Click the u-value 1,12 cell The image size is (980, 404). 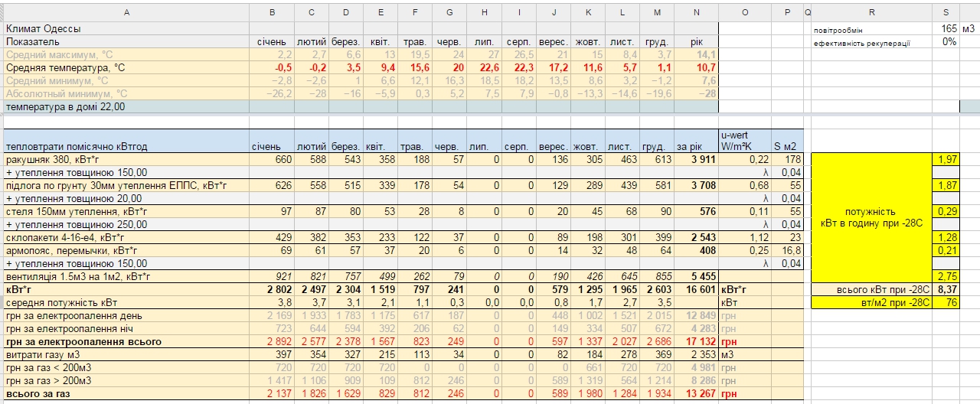(746, 237)
